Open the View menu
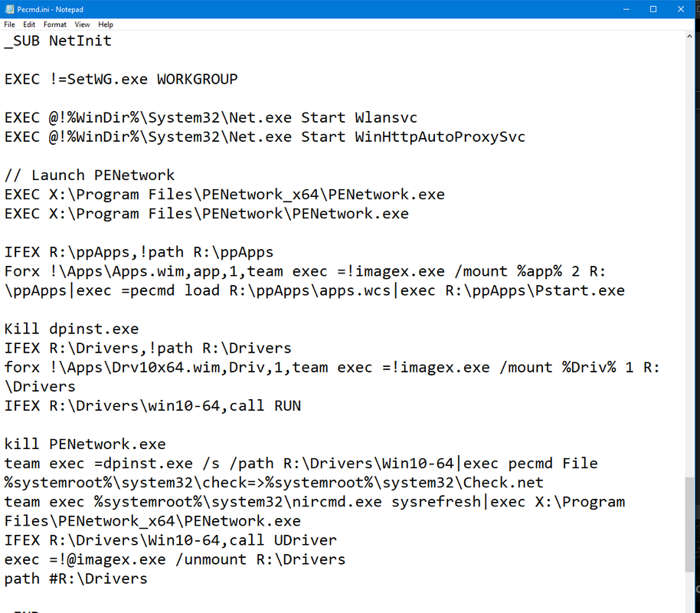The image size is (700, 613). click(82, 25)
